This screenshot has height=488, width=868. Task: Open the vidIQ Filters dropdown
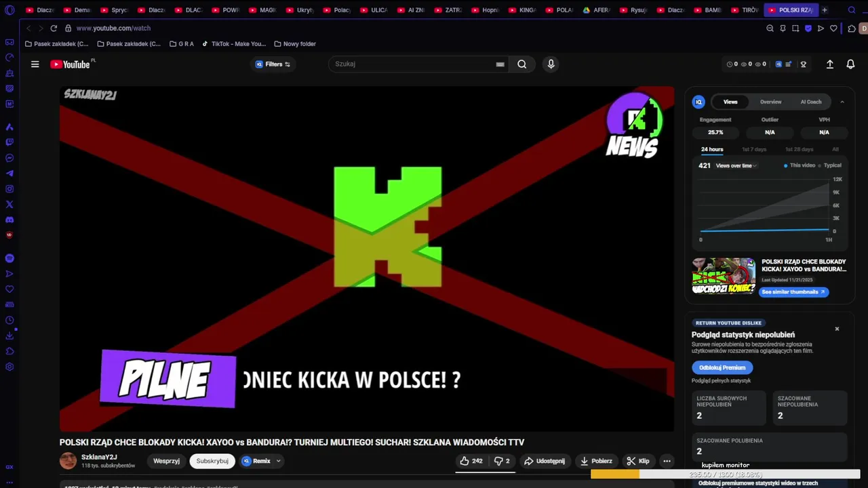tap(273, 64)
